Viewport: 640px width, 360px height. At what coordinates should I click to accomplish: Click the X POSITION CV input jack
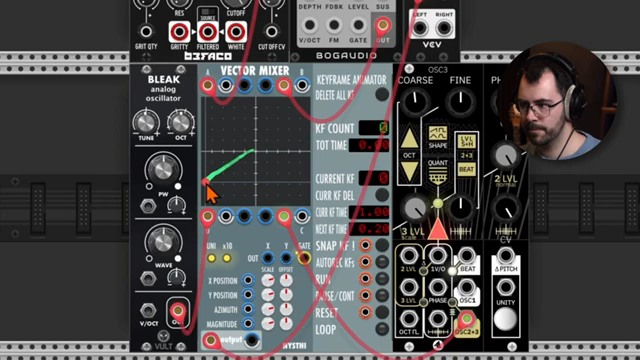coord(248,280)
